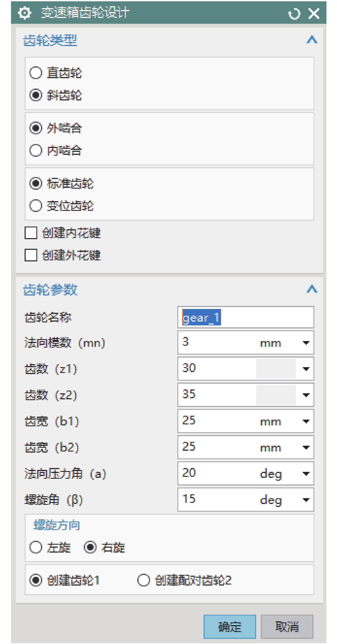Click the reset dialog icon

[294, 13]
